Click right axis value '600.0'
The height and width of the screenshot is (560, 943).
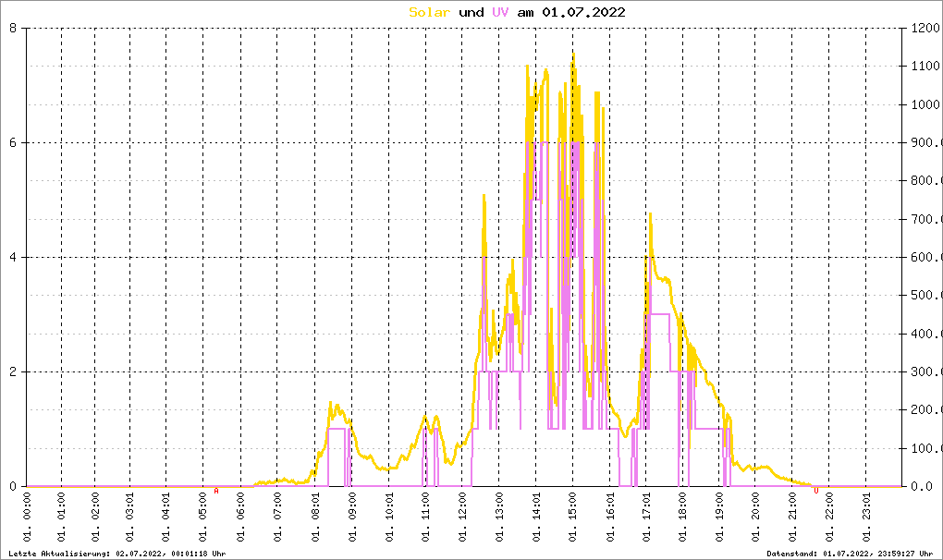coord(925,257)
